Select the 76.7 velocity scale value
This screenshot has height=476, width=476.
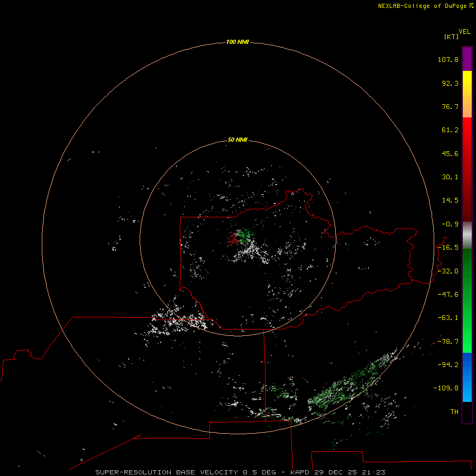[x=450, y=106]
